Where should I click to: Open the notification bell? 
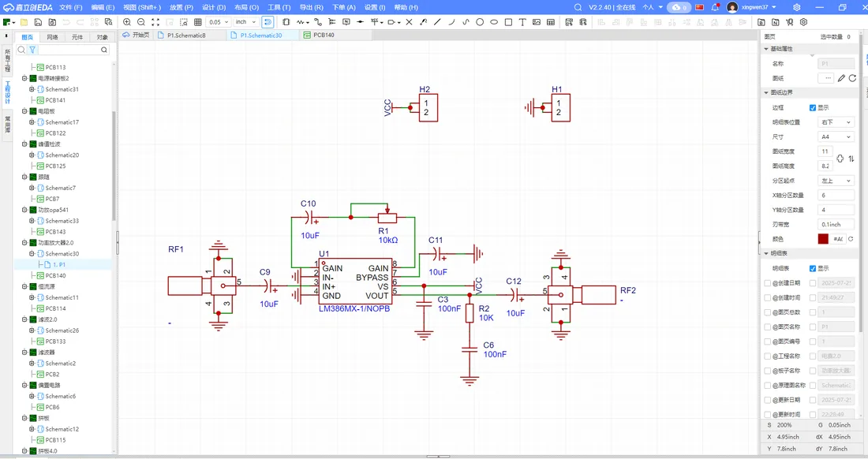tap(715, 7)
